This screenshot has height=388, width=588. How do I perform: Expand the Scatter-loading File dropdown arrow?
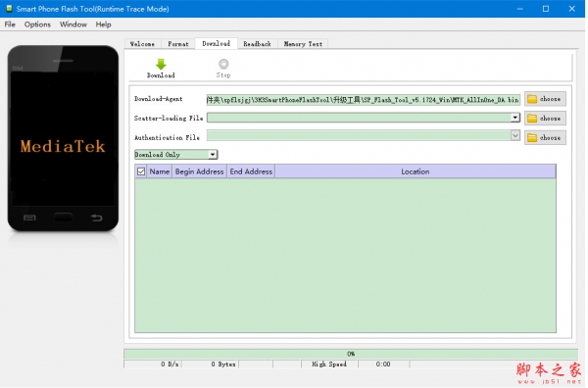click(x=515, y=118)
